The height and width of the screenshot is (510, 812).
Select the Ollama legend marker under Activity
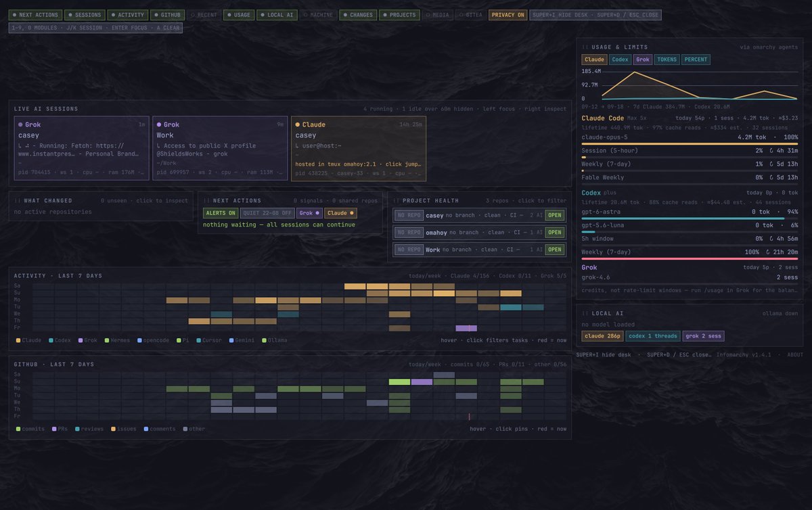[x=264, y=340]
